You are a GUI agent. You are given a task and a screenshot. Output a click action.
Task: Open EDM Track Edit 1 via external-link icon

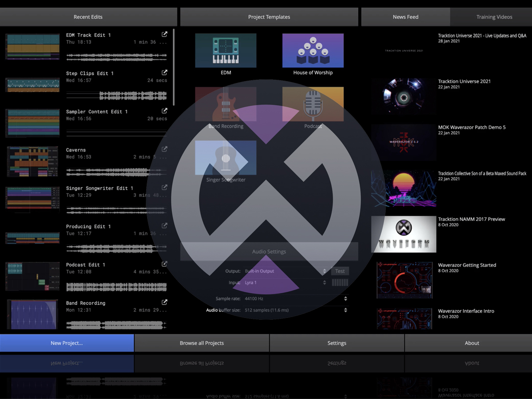click(164, 34)
